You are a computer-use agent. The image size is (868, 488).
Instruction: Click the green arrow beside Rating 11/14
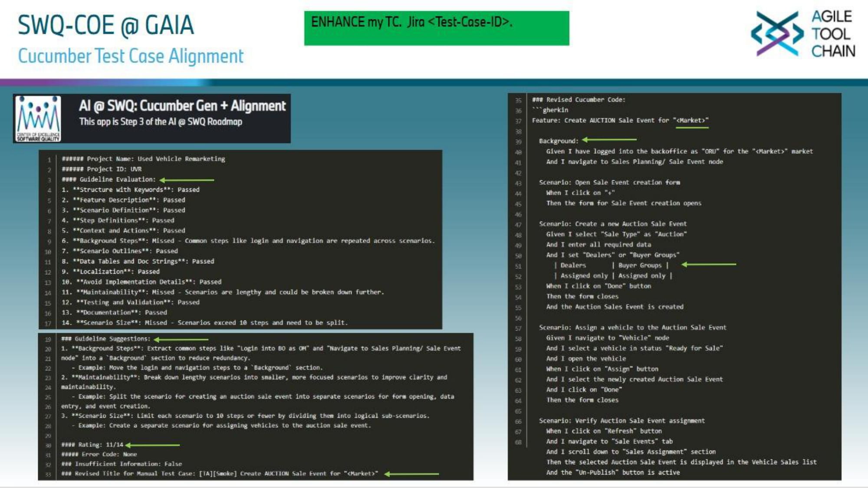152,445
